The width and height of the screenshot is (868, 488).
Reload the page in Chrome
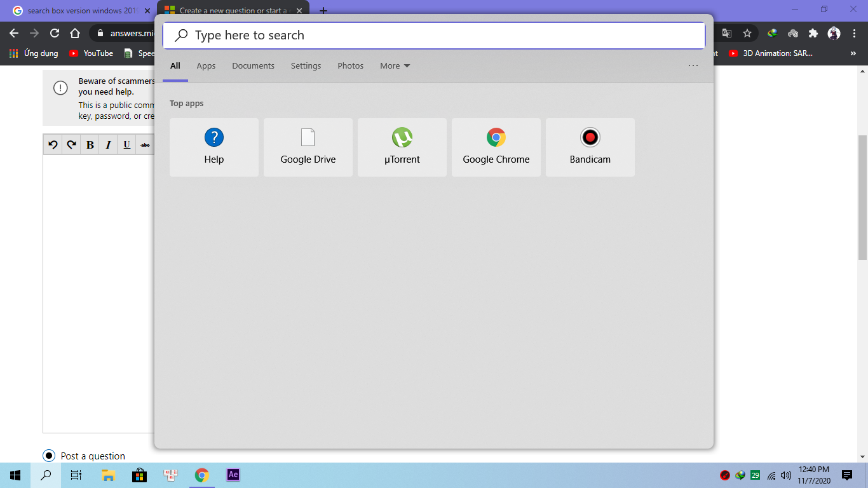click(55, 33)
